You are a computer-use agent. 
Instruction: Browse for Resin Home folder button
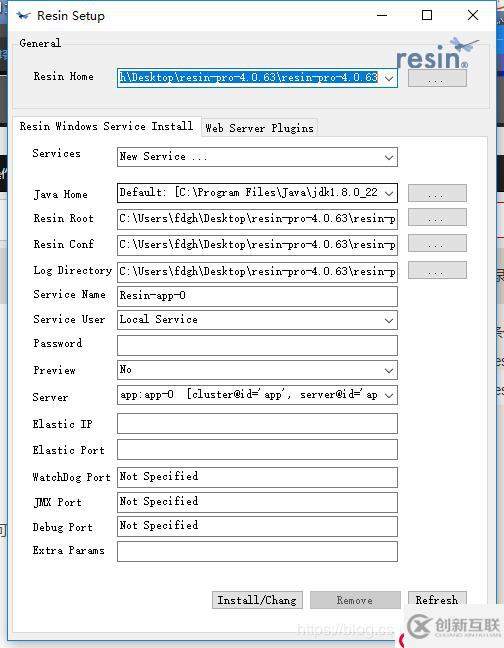[x=437, y=79]
